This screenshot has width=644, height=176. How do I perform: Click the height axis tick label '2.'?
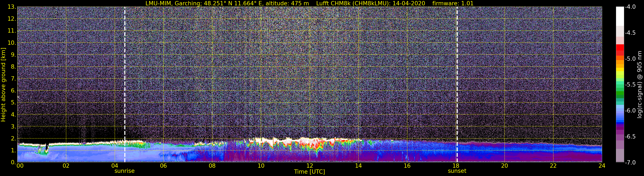pyautogui.click(x=13, y=139)
